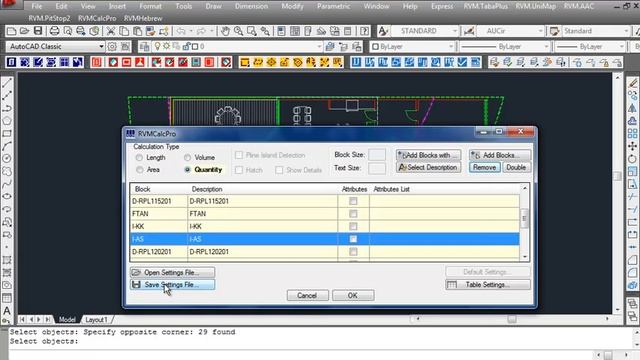Select the Area radio button
Image resolution: width=640 pixels, height=360 pixels.
(x=140, y=169)
